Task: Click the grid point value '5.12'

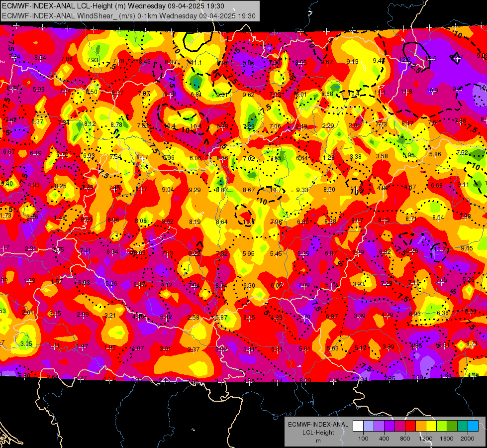Action: 361,347
